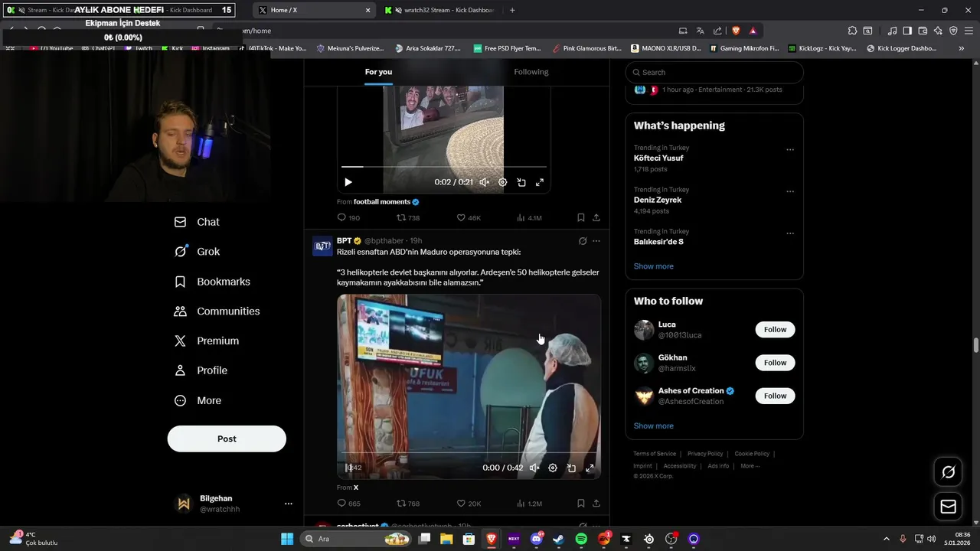Screen dimensions: 980x551
Task: Open Discord from the taskbar
Action: click(x=536, y=539)
